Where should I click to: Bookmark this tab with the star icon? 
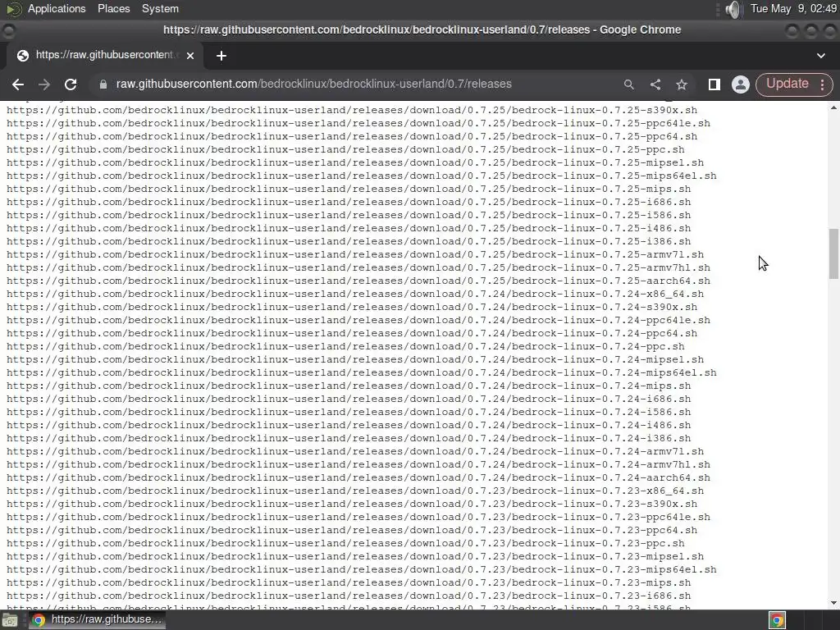point(682,84)
